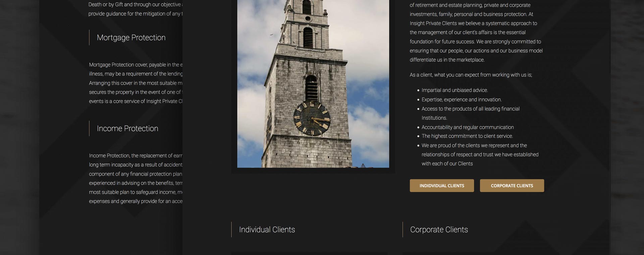The width and height of the screenshot is (644, 255).
Task: Click 'Impartial and unbiased advice.' bullet
Action: pyautogui.click(x=454, y=90)
